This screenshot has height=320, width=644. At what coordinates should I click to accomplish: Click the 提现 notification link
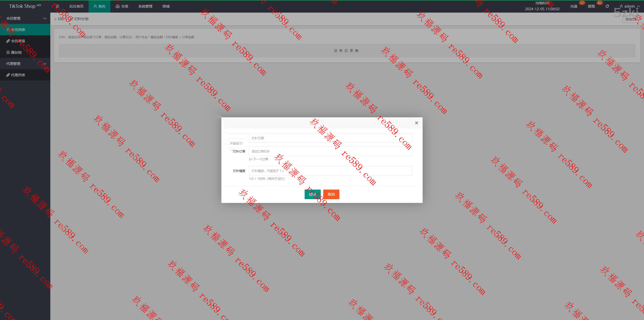591,6
